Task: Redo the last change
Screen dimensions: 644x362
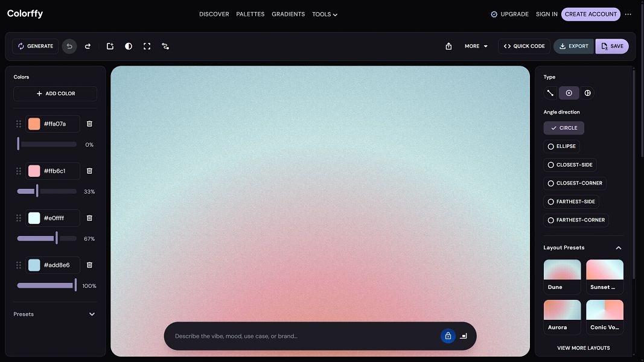Action: point(88,46)
